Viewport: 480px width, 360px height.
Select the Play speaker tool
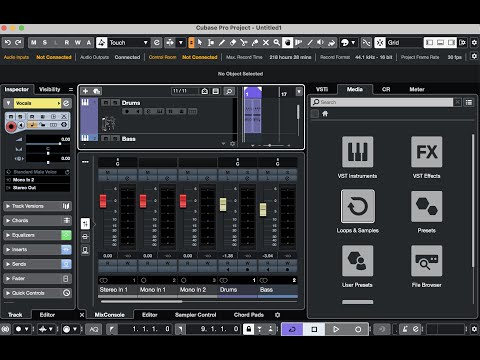pos(320,43)
